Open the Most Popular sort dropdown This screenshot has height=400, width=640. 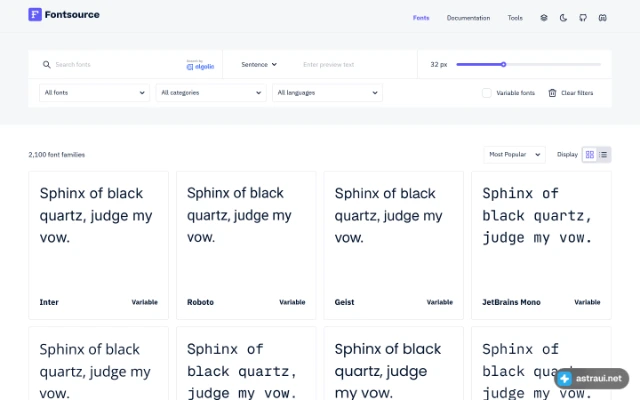(x=514, y=155)
